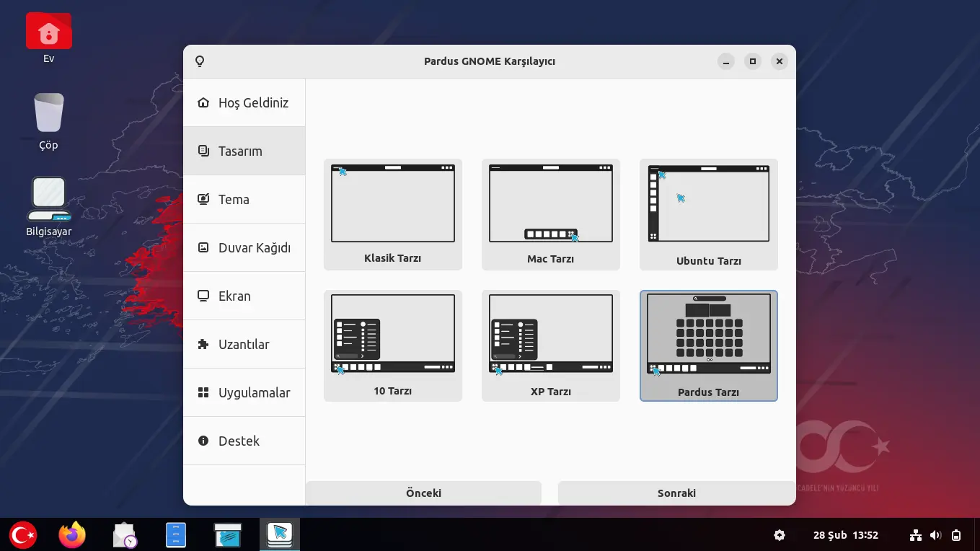This screenshot has width=980, height=551.
Task: Open the Duvar Kağıdı section
Action: click(244, 247)
